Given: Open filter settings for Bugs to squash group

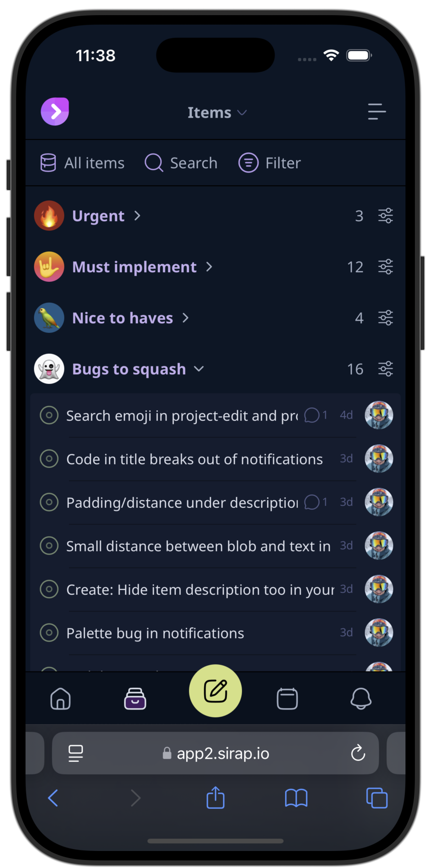Looking at the screenshot, I should [x=386, y=369].
